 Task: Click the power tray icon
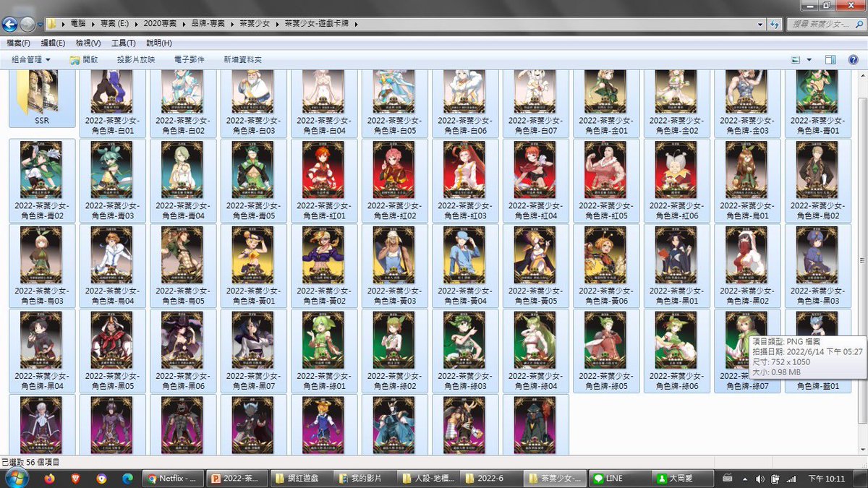775,479
